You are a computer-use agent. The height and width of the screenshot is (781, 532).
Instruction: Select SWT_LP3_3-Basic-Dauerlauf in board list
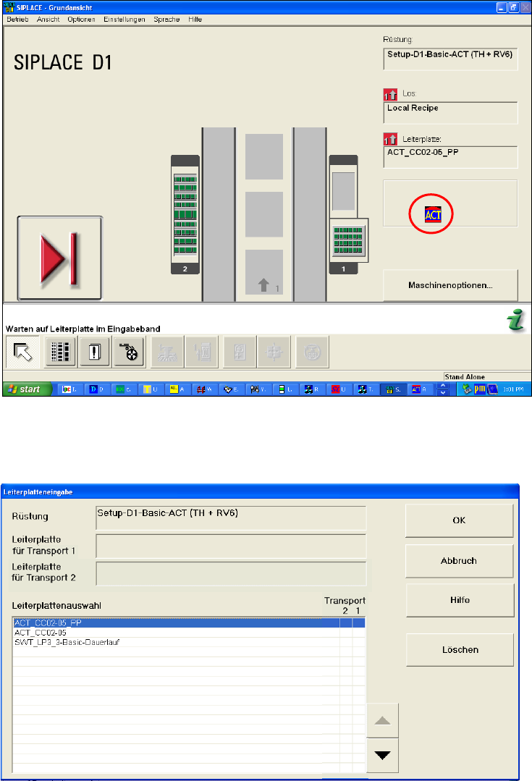click(189, 642)
